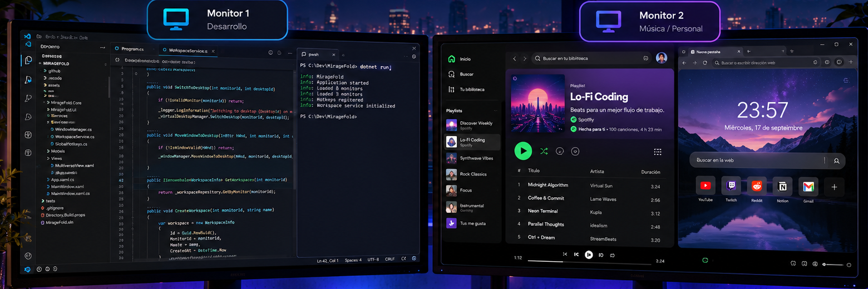
Task: Open the Twitch shortcut in browser
Action: pos(731,186)
